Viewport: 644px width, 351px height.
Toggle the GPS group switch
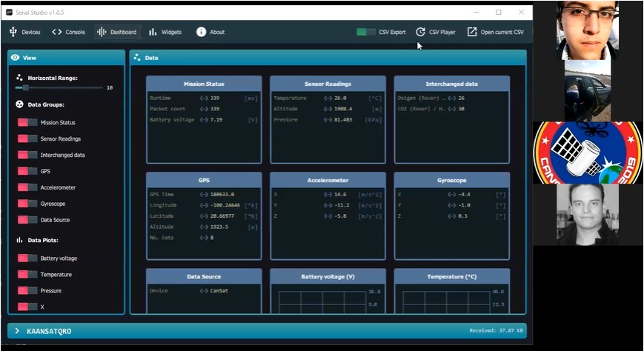pos(27,171)
